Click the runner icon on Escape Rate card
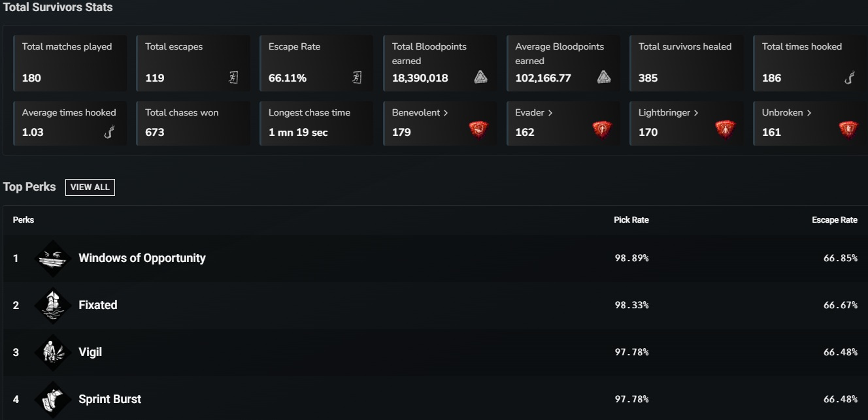Viewport: 868px width, 420px height. click(x=356, y=77)
